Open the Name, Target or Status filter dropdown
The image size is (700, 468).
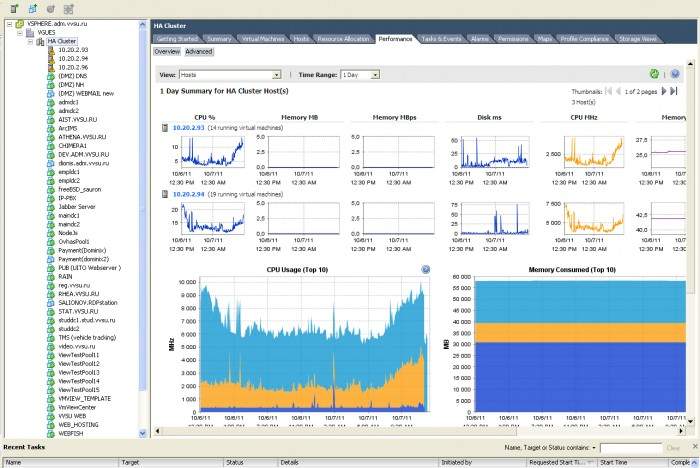tap(594, 448)
